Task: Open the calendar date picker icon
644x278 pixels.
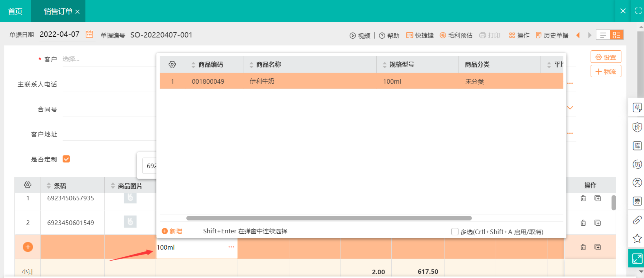Action: (x=89, y=34)
